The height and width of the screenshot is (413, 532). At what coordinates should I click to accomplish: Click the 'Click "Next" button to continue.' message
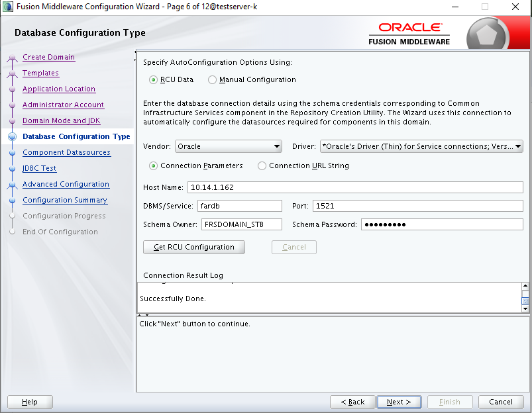point(195,324)
